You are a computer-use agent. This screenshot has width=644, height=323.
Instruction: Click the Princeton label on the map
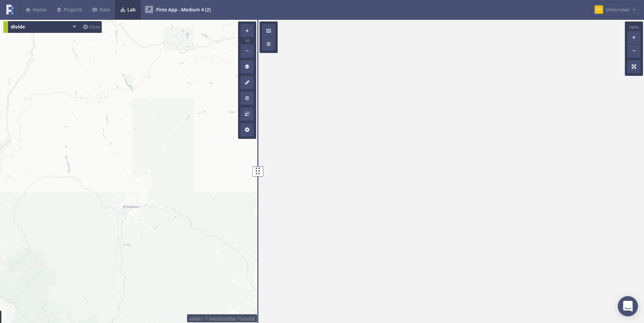click(x=131, y=207)
